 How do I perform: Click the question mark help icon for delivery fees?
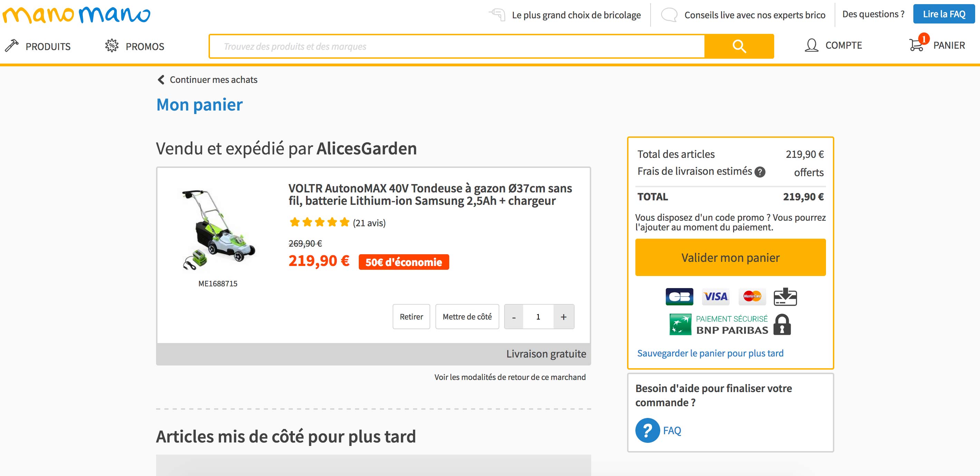click(760, 172)
